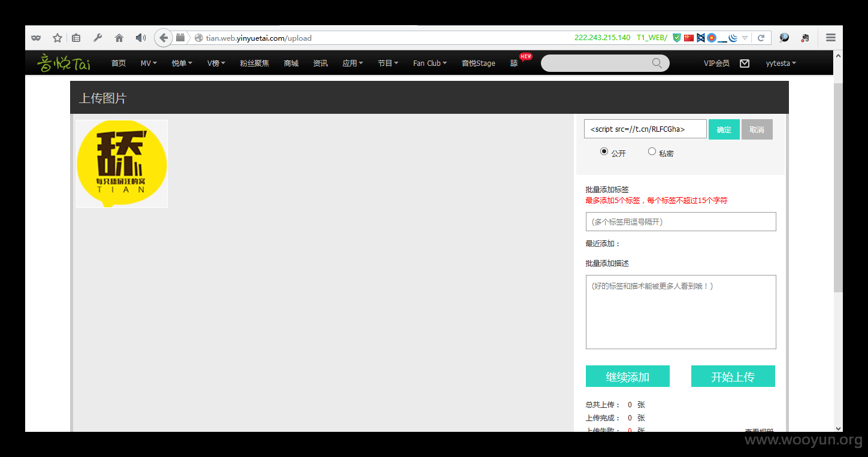This screenshot has width=868, height=457.
Task: Click the YinYueTai logo
Action: pyautogui.click(x=63, y=62)
